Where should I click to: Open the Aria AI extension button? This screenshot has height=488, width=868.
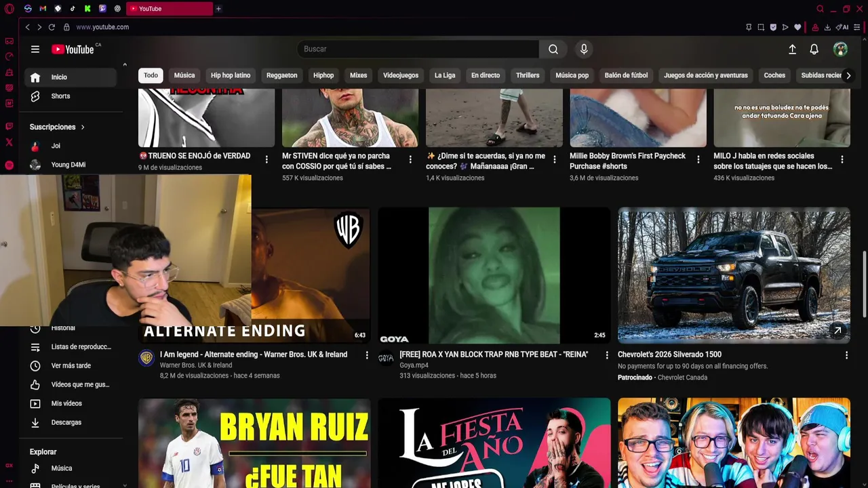coord(843,27)
